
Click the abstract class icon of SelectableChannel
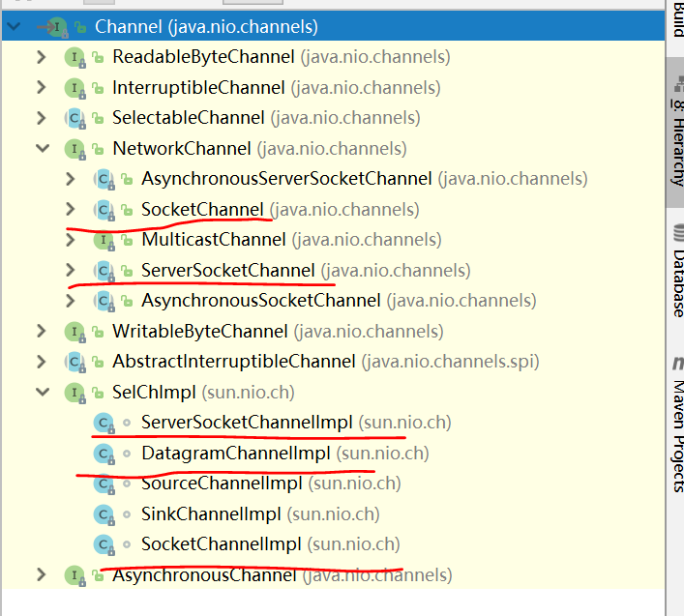coord(75,118)
